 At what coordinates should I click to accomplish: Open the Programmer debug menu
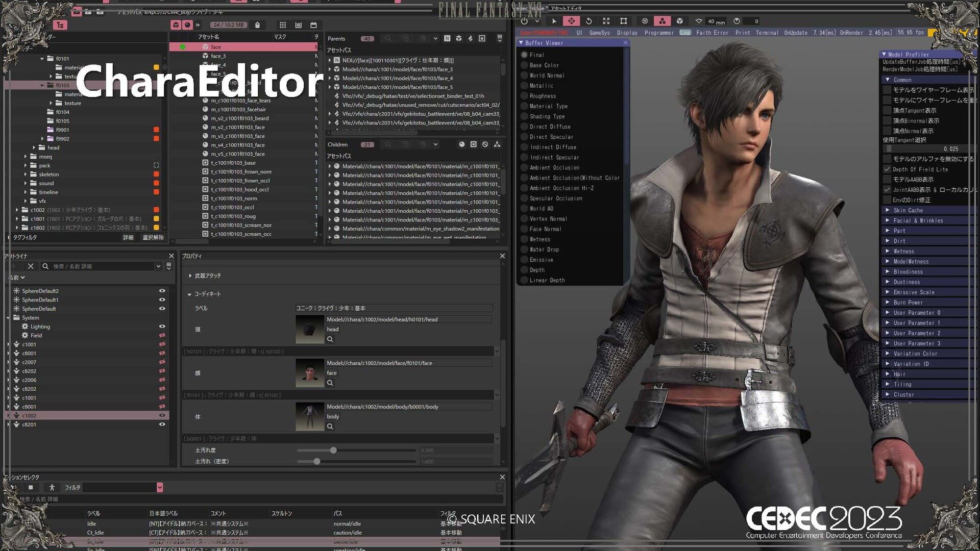(659, 33)
